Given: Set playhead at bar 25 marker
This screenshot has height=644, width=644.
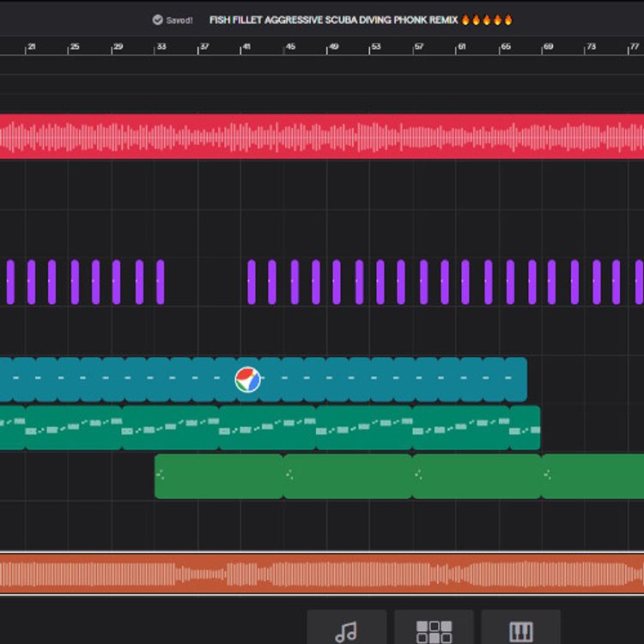Looking at the screenshot, I should click(x=74, y=47).
